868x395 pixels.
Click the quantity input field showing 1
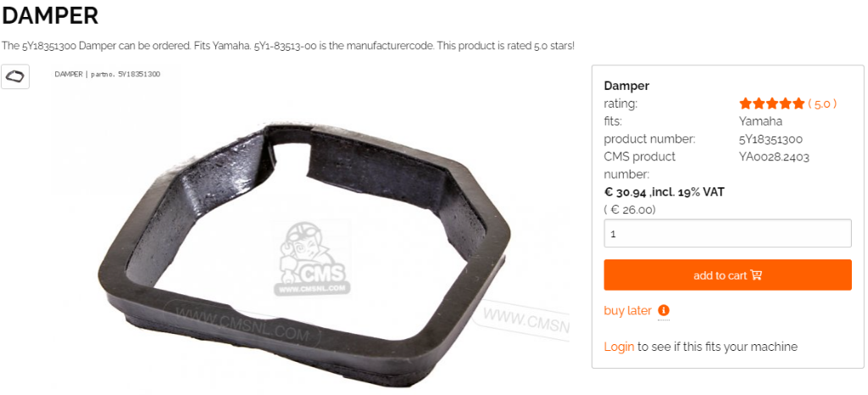[x=727, y=233]
